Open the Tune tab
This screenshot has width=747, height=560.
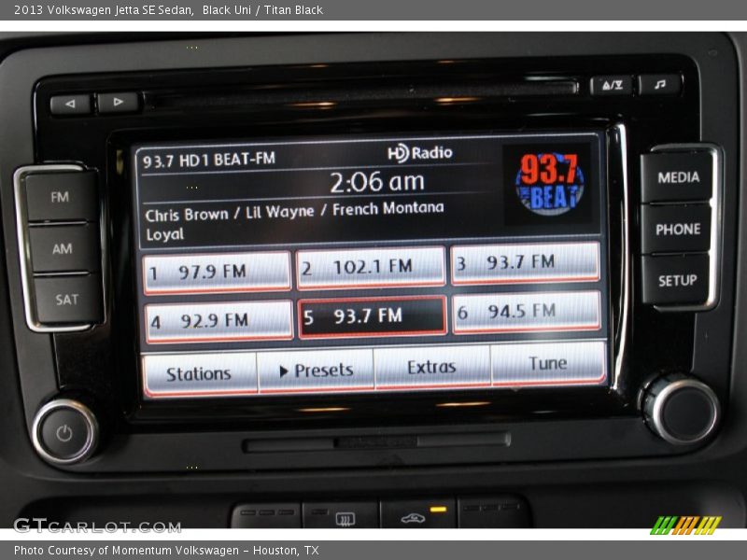click(x=548, y=363)
